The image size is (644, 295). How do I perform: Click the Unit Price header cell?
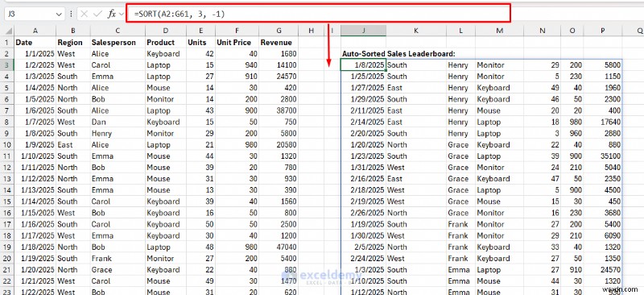point(237,43)
